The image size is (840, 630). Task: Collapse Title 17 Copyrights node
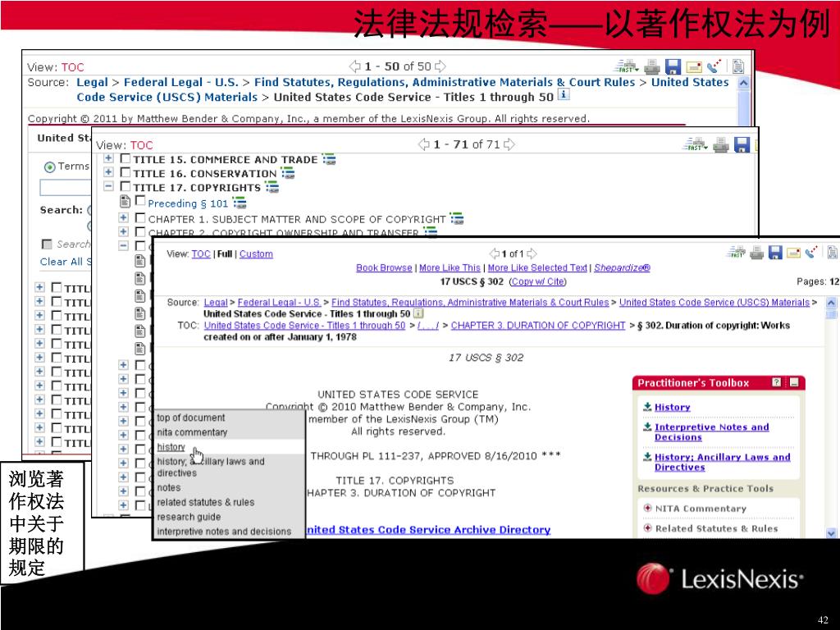click(108, 186)
